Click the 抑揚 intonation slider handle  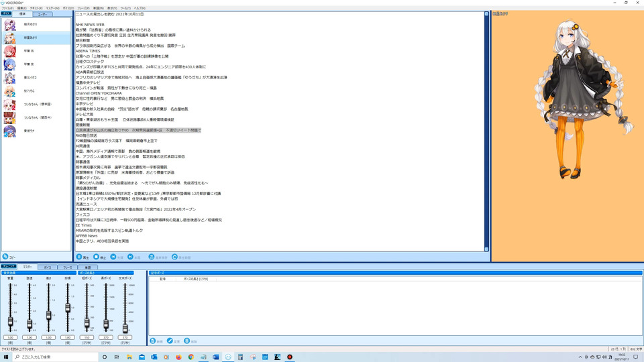point(68,308)
